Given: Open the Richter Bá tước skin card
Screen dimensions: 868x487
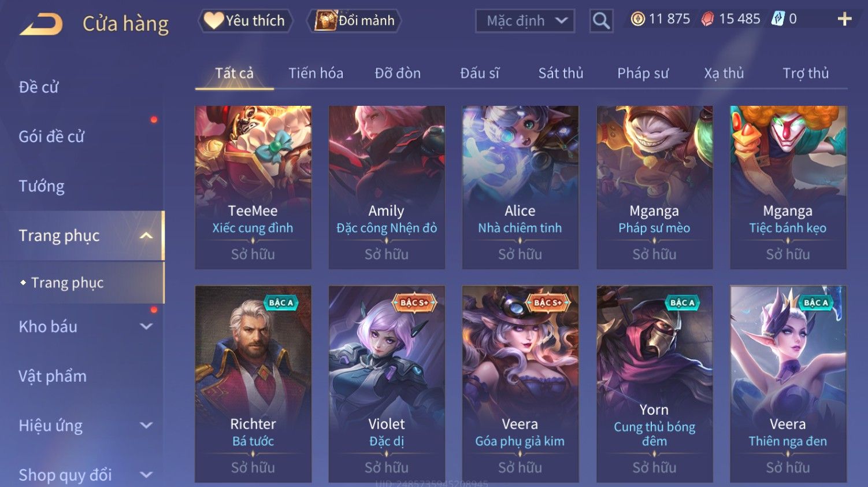Looking at the screenshot, I should 253,384.
